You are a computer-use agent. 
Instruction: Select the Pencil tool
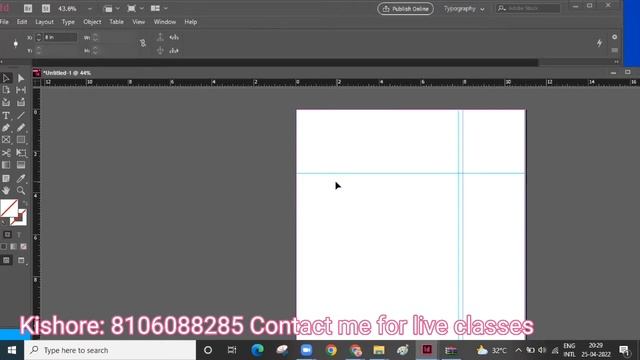coord(21,128)
